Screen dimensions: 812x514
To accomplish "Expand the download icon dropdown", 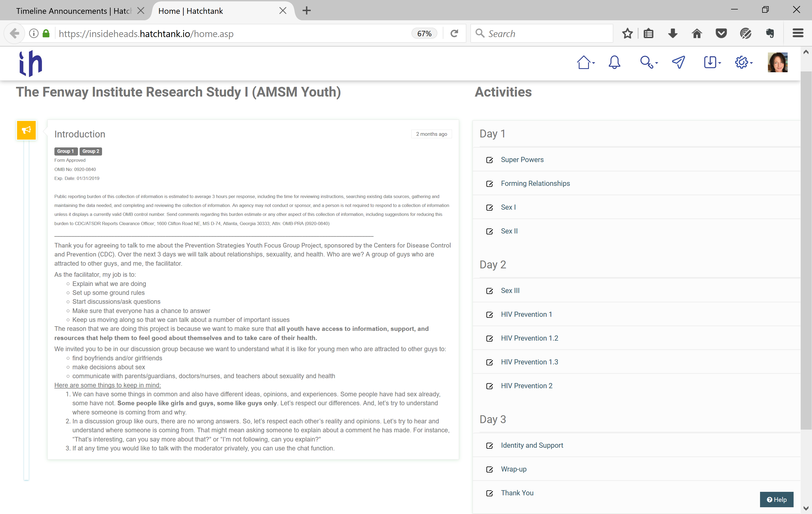I will tap(712, 62).
